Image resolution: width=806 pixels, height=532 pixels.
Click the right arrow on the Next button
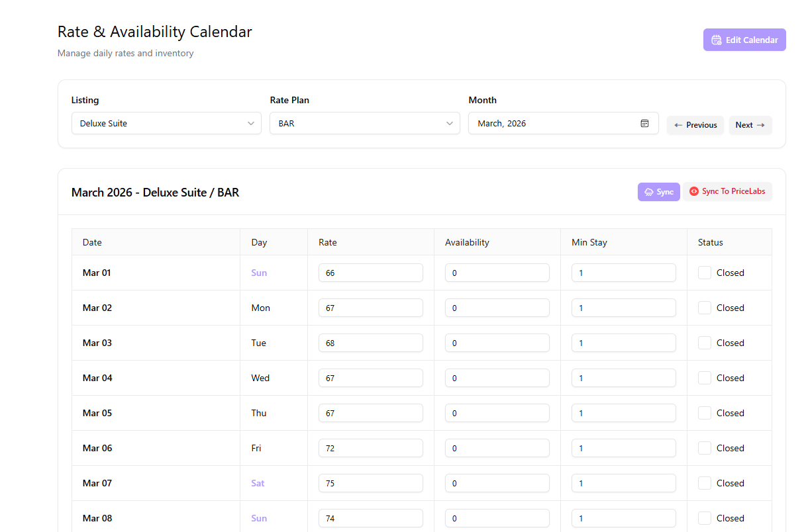(x=760, y=125)
